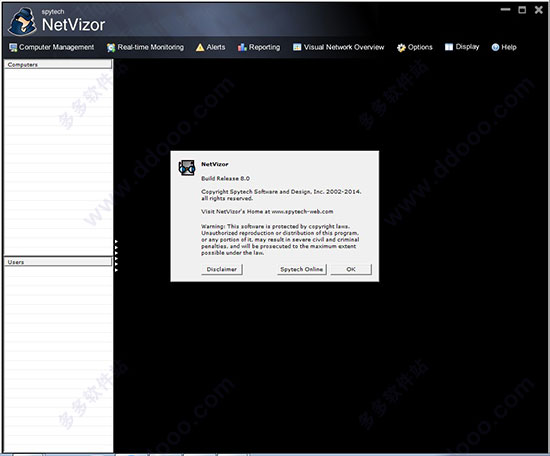The height and width of the screenshot is (456, 550).
Task: Click the Display panel icon
Action: pos(449,47)
